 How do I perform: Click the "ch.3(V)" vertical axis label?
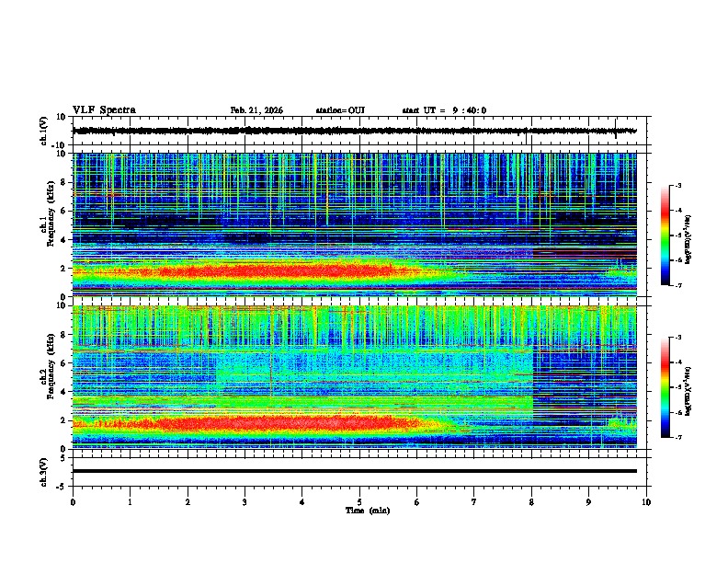click(44, 472)
